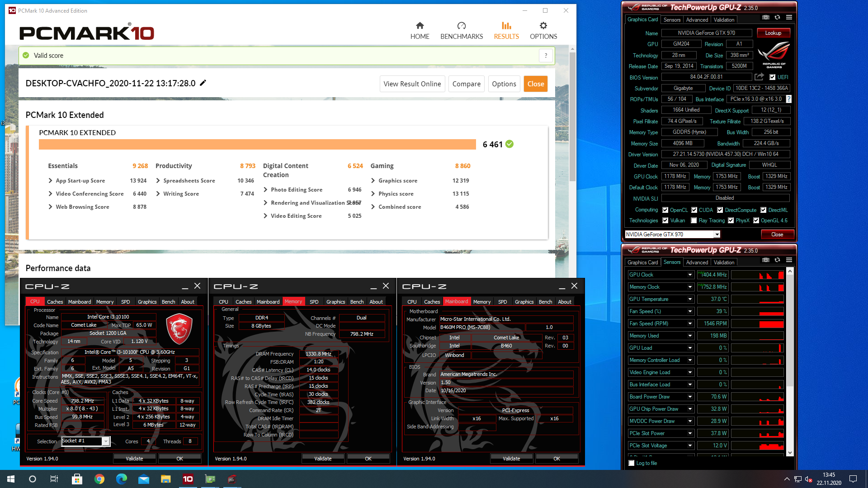Open the Bench tab in right CPU-Z

pyautogui.click(x=545, y=302)
